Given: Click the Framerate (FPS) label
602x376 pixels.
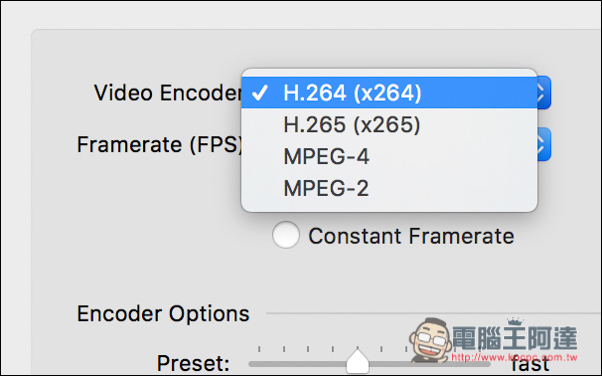Looking at the screenshot, I should [x=160, y=144].
